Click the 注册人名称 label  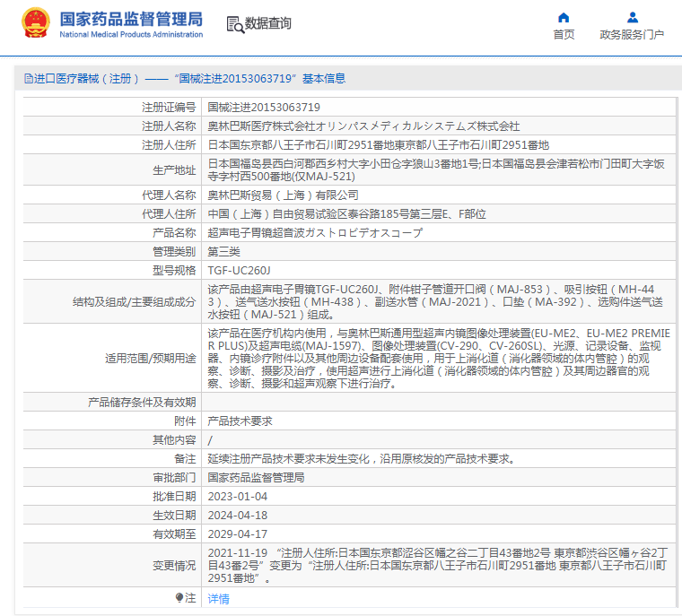169,126
